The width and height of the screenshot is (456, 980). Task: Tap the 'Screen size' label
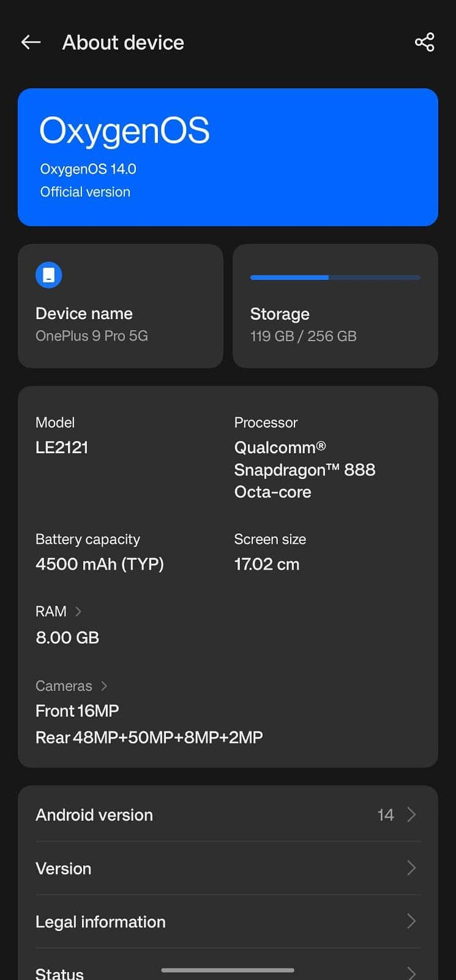point(270,540)
